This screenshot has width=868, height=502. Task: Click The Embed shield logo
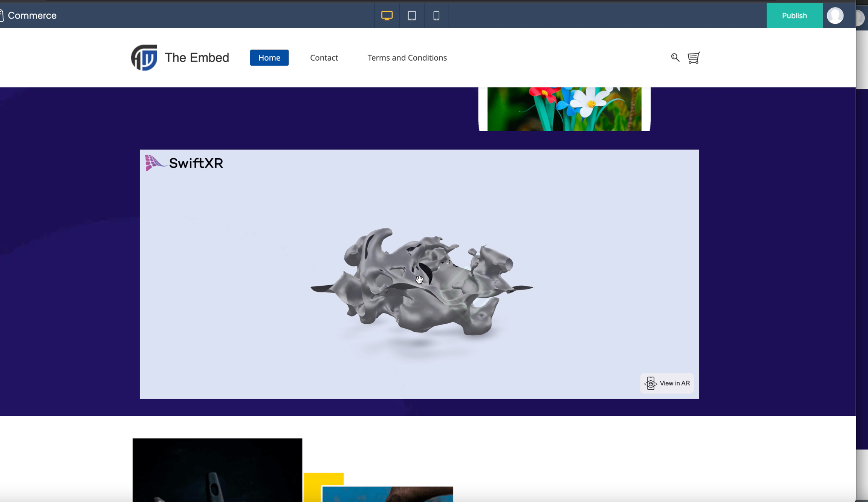144,58
